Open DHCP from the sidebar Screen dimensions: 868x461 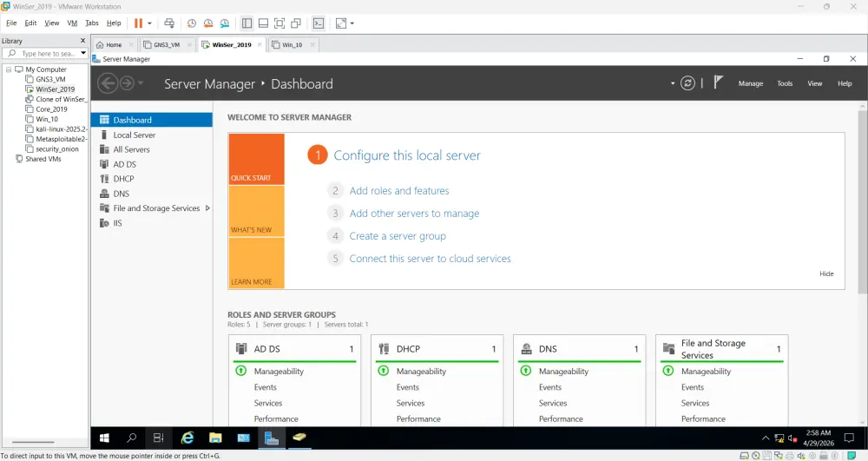pyautogui.click(x=152, y=179)
